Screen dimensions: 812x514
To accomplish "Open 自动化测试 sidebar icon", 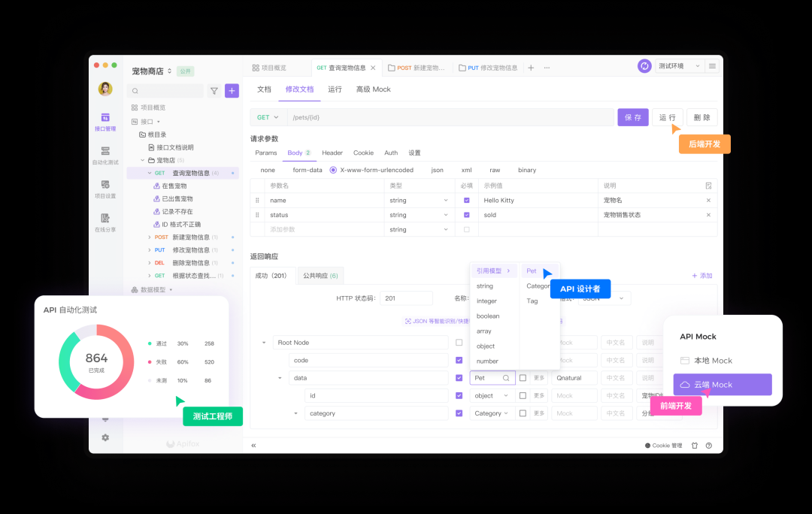I will click(x=105, y=155).
